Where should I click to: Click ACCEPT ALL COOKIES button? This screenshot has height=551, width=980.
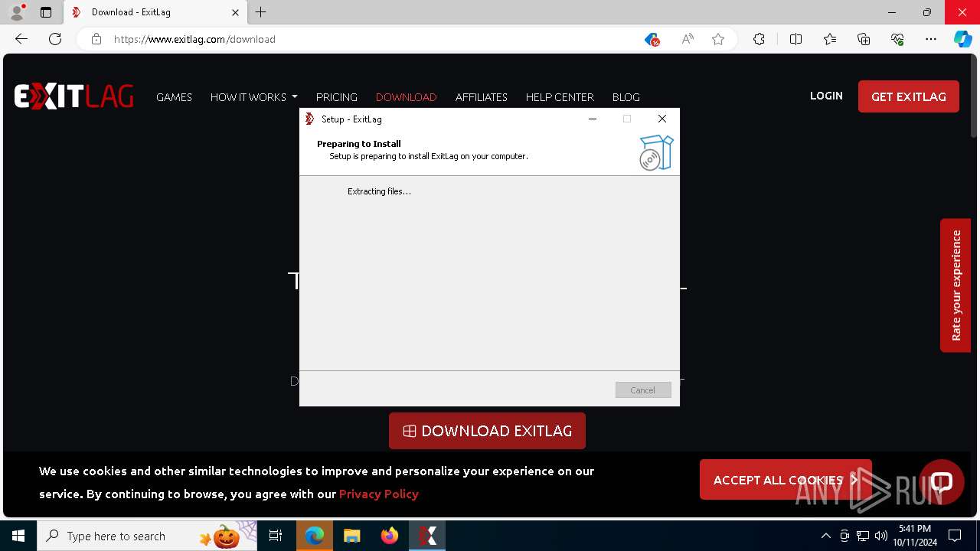click(786, 480)
